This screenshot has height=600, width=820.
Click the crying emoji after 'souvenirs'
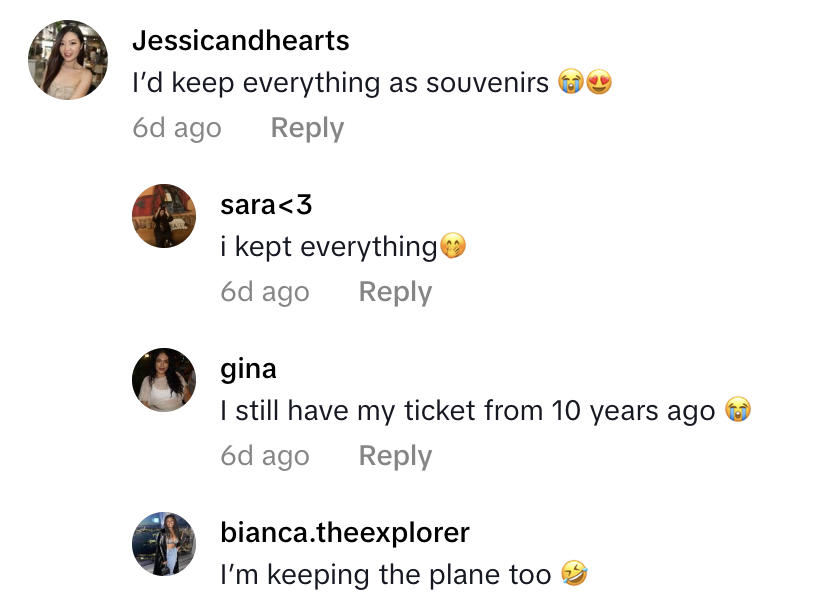pyautogui.click(x=572, y=84)
